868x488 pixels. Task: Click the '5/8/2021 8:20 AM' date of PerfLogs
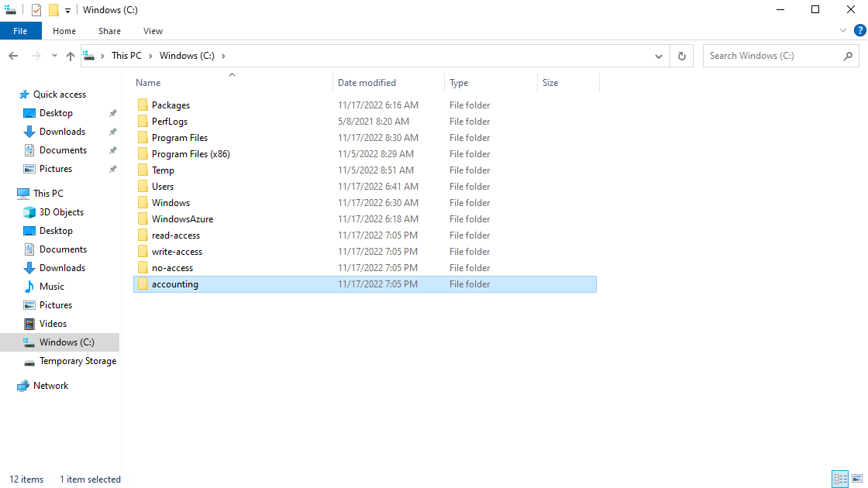[374, 121]
